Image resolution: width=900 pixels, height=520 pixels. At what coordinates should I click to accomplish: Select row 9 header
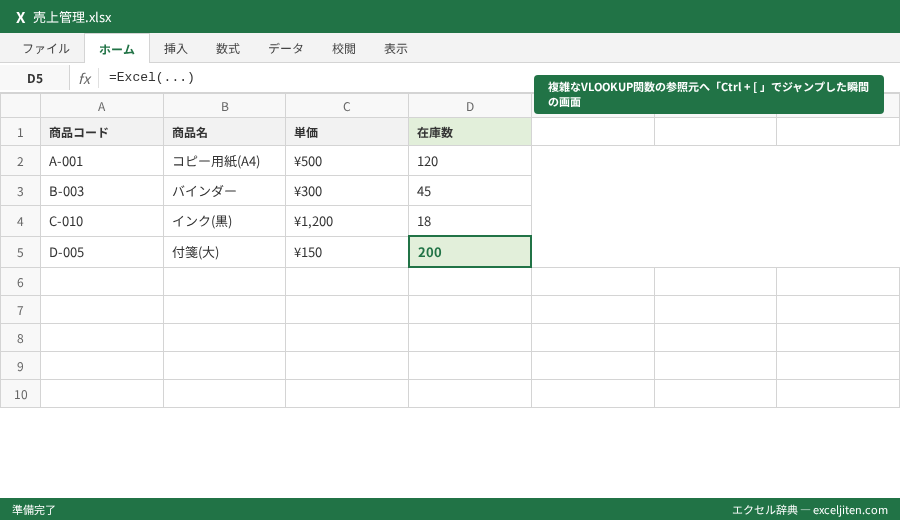(20, 366)
